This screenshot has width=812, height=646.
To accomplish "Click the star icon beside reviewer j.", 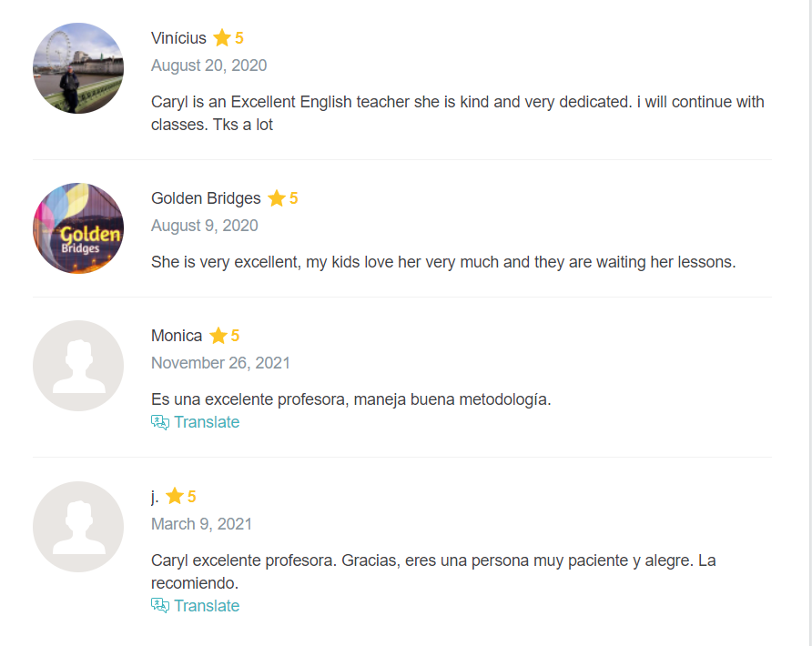I will click(x=175, y=496).
